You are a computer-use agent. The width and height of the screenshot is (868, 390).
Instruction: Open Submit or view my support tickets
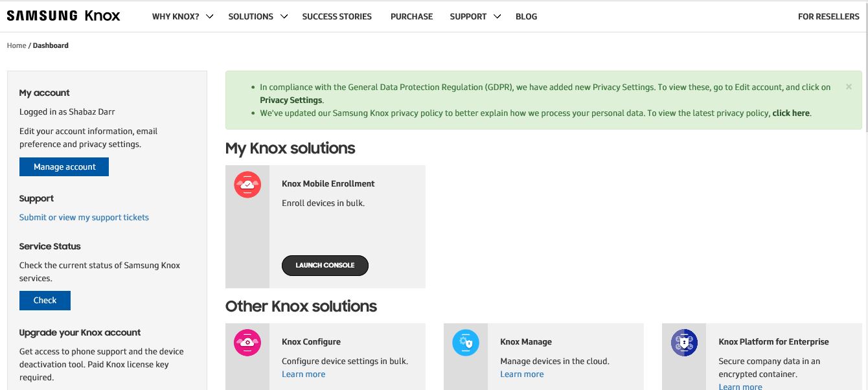[x=84, y=218]
